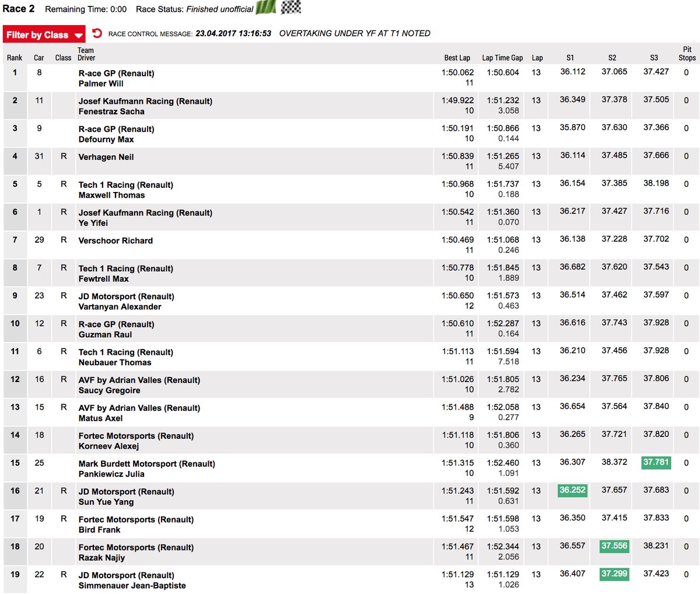Select the Ye Yifei driver row

coord(350,217)
